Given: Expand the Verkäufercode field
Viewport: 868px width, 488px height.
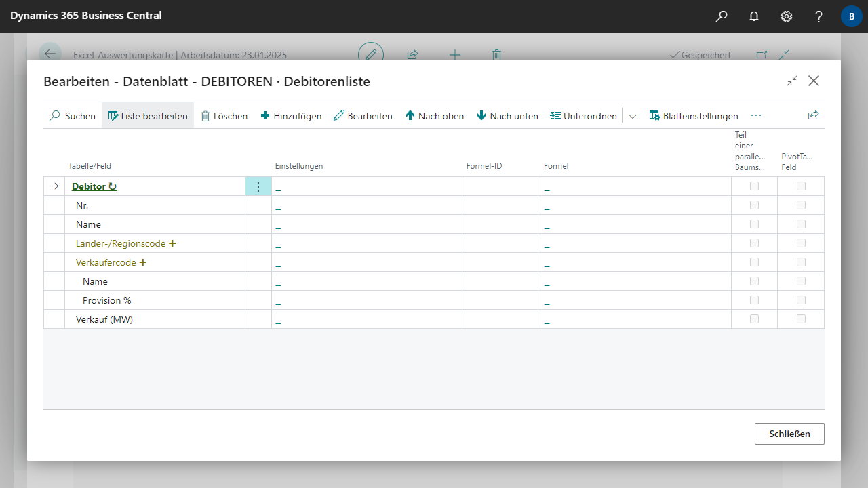Looking at the screenshot, I should tap(143, 262).
